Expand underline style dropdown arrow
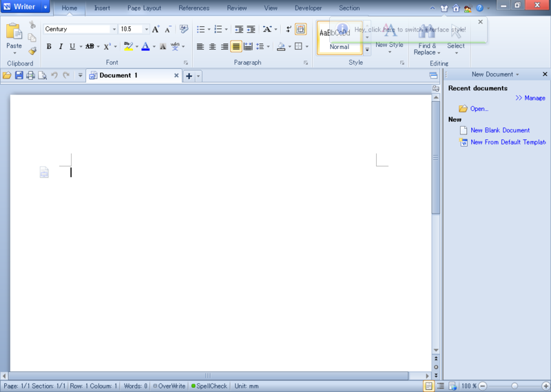 coord(81,46)
